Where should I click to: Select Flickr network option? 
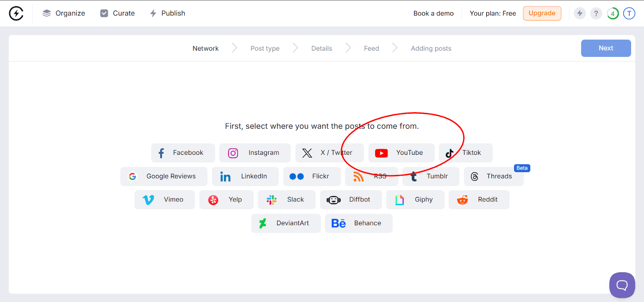(312, 176)
